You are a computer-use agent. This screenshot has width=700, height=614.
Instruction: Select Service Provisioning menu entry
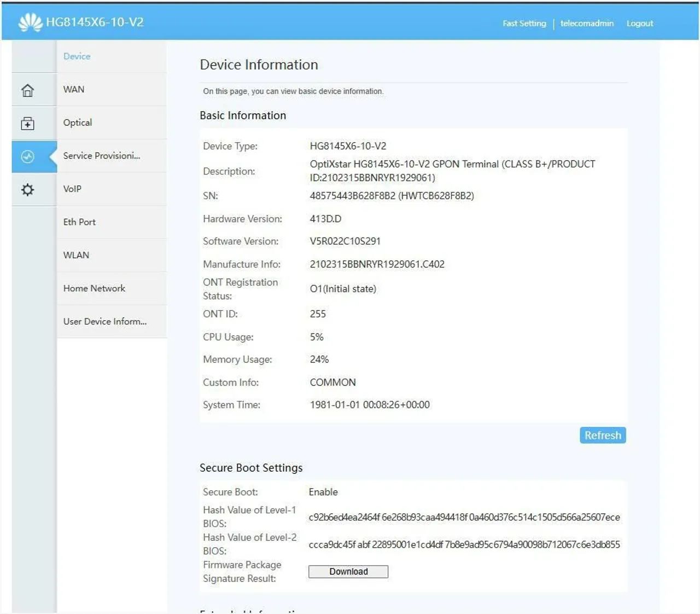(x=102, y=156)
